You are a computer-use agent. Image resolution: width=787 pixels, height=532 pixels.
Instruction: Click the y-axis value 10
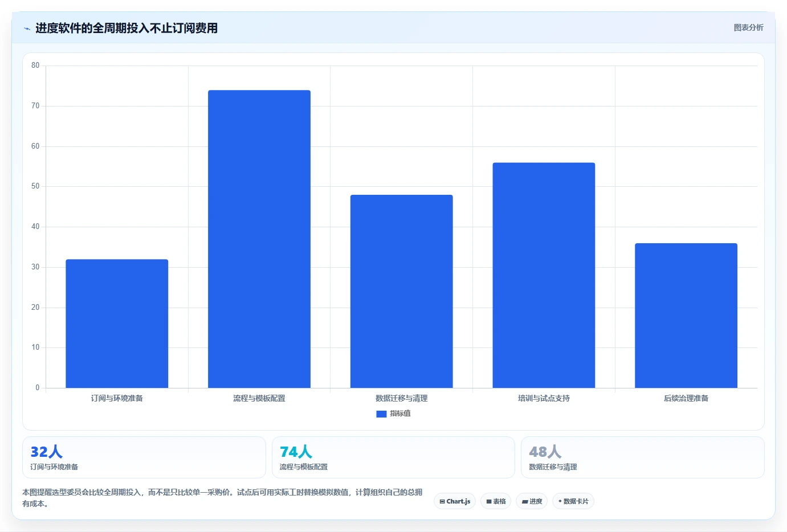[35, 347]
